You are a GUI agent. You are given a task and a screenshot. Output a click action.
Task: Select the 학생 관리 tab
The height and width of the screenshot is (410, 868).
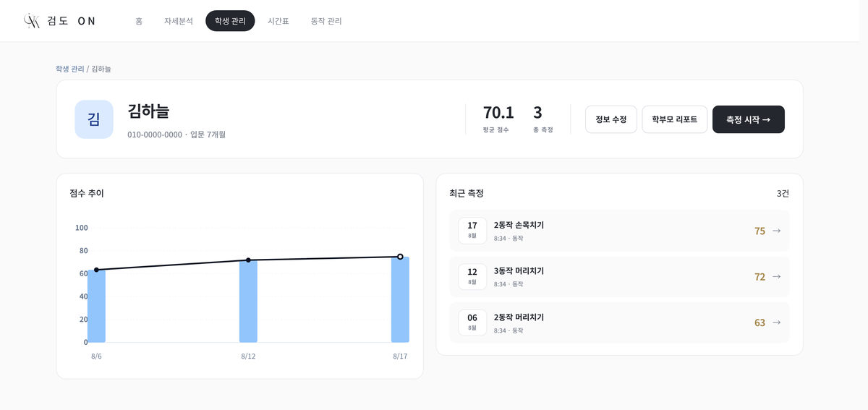[x=230, y=21]
